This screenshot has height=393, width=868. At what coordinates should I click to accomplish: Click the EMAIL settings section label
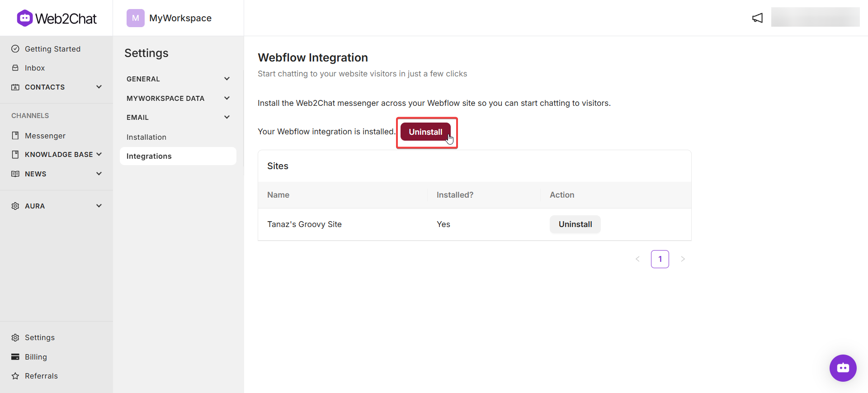[x=137, y=117]
